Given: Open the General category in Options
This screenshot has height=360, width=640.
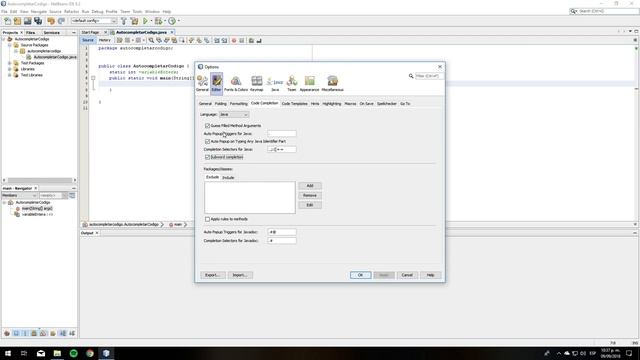Looking at the screenshot, I should (202, 83).
